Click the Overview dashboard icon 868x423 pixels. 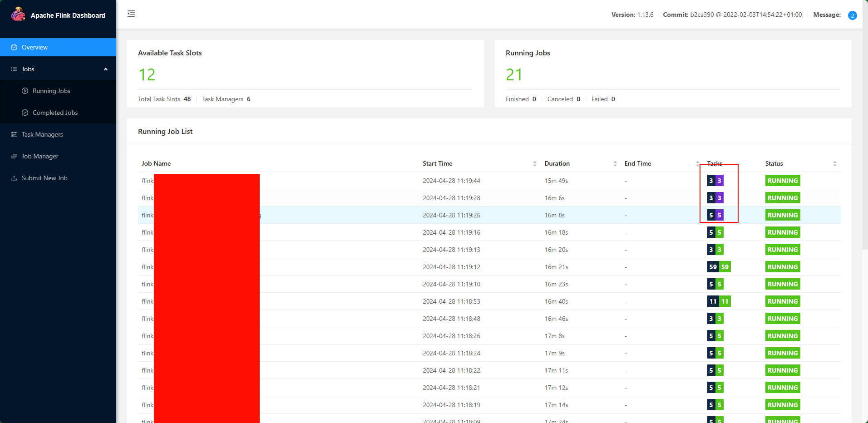(14, 47)
